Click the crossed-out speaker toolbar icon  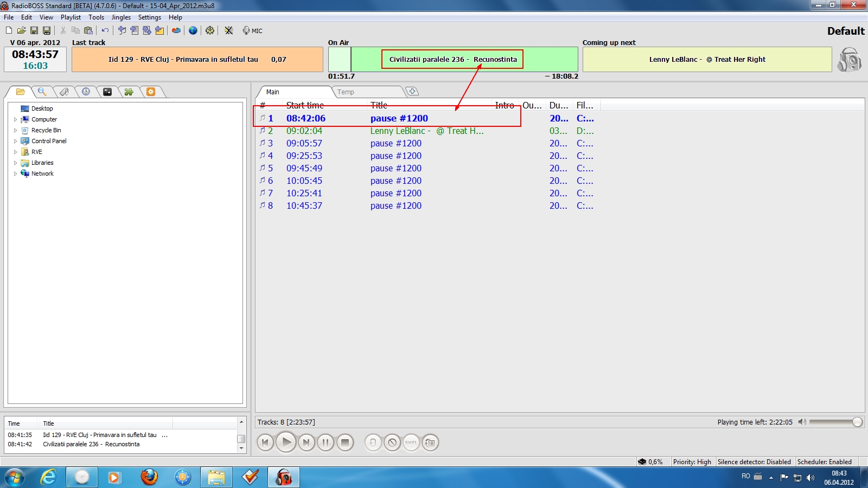229,30
